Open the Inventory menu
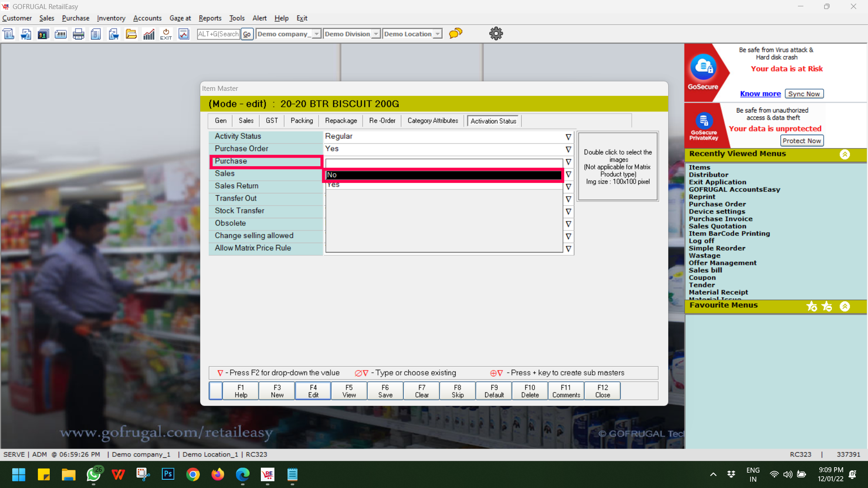This screenshot has width=868, height=488. click(111, 18)
